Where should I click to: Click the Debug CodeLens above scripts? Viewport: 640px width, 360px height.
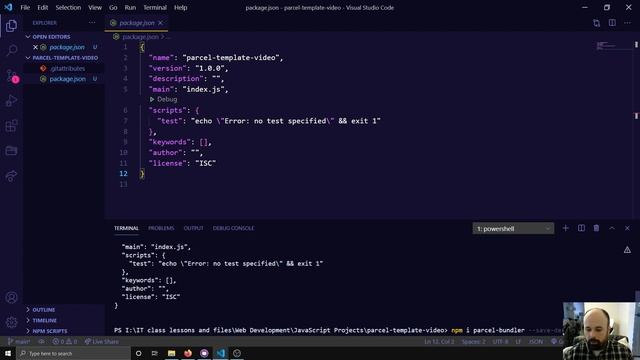tap(163, 99)
